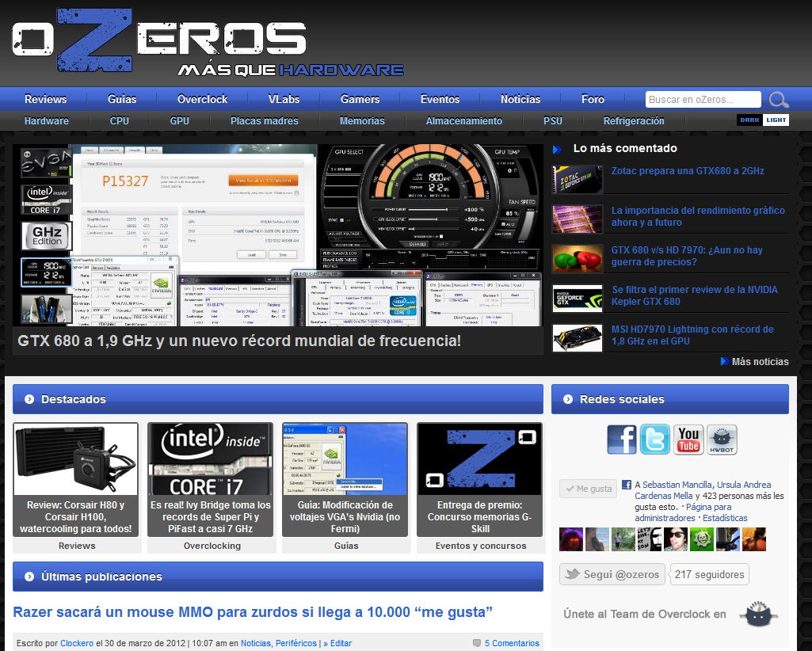Click the Zotac GTX680 news thumbnail
812x651 pixels.
pyautogui.click(x=578, y=179)
